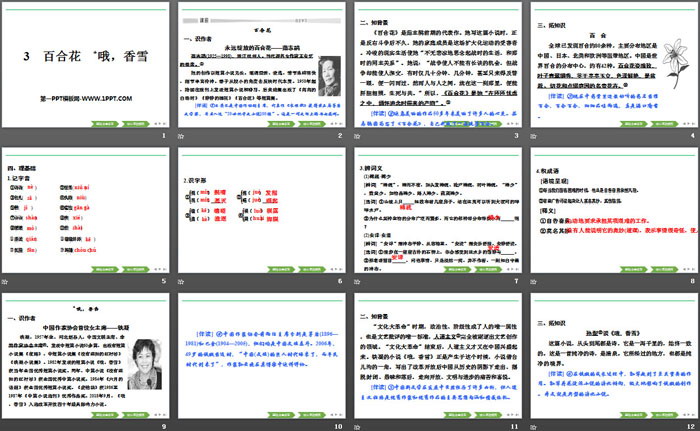
Task: Click the animation star icon under slide 3
Action: (357, 134)
